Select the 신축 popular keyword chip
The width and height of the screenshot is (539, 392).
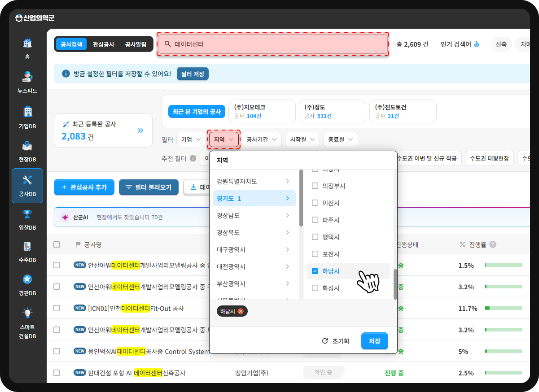click(x=501, y=44)
